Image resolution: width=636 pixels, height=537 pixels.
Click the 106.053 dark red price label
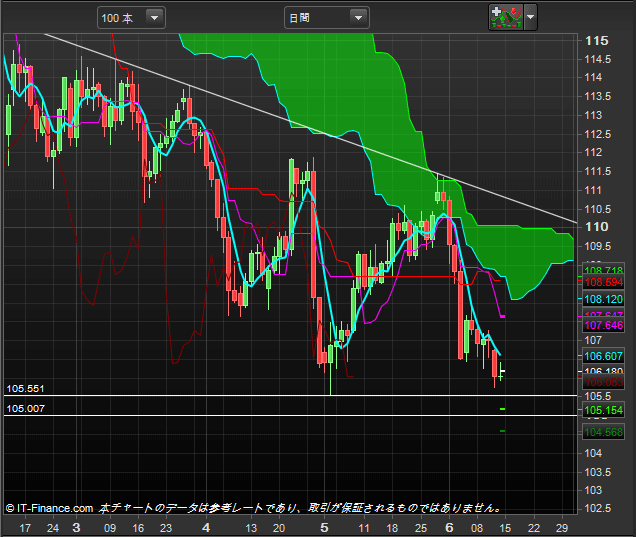click(604, 382)
